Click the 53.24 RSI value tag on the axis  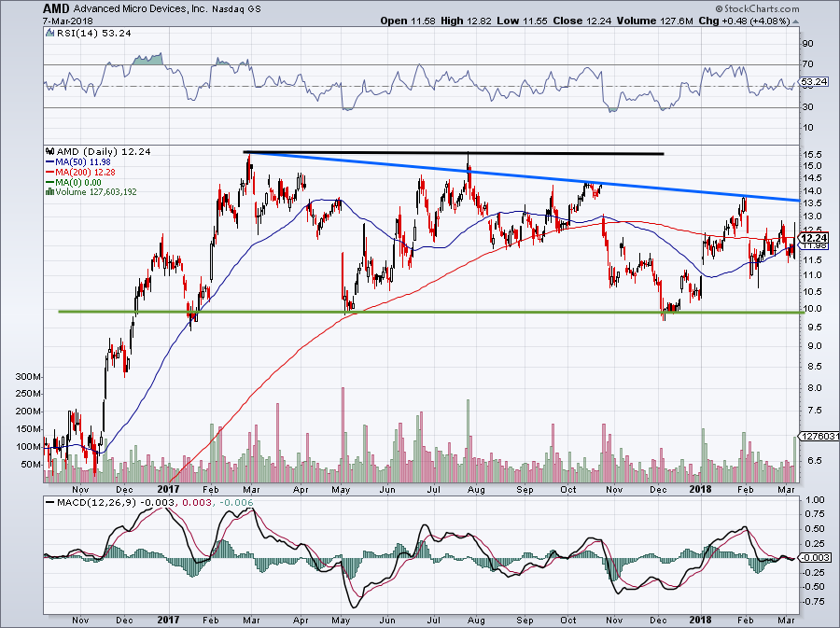pyautogui.click(x=814, y=82)
